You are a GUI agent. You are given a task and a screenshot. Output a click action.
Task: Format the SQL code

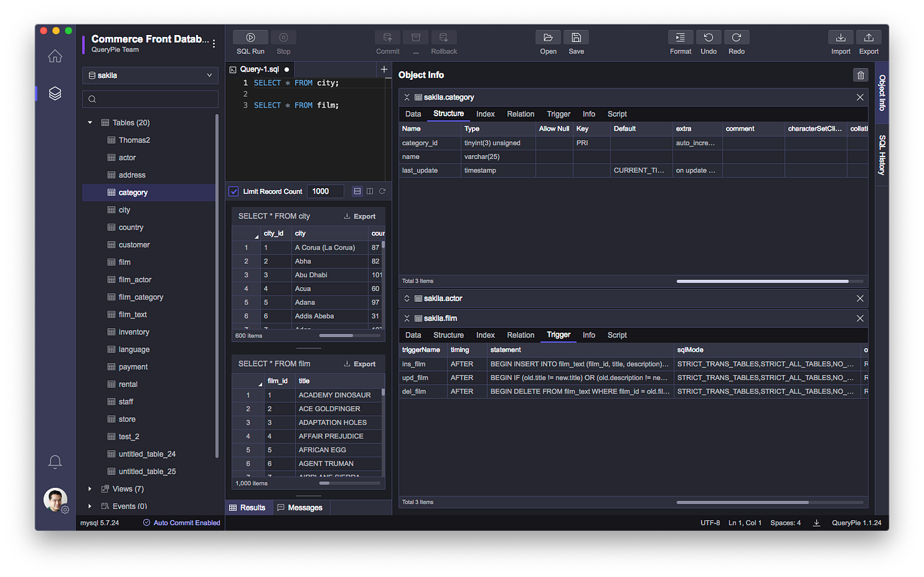(x=680, y=38)
